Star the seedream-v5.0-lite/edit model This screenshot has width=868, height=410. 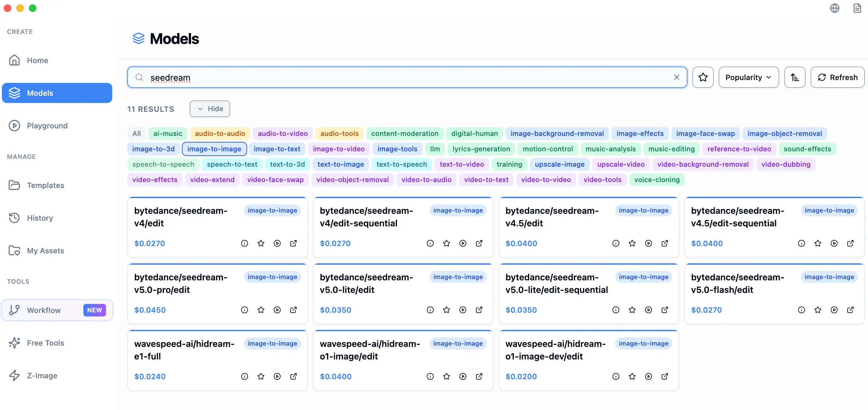point(447,310)
